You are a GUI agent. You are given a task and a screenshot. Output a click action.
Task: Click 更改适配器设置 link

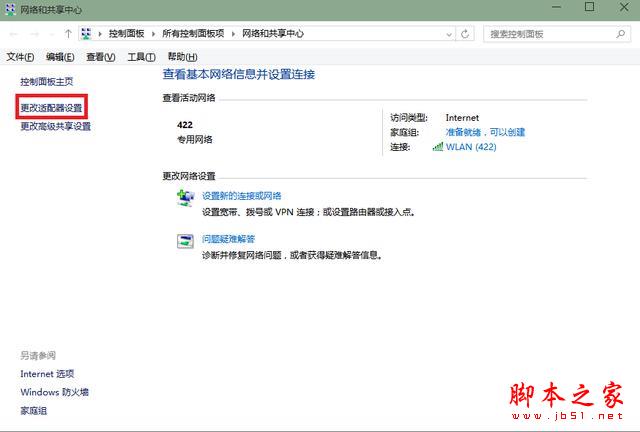[x=51, y=107]
